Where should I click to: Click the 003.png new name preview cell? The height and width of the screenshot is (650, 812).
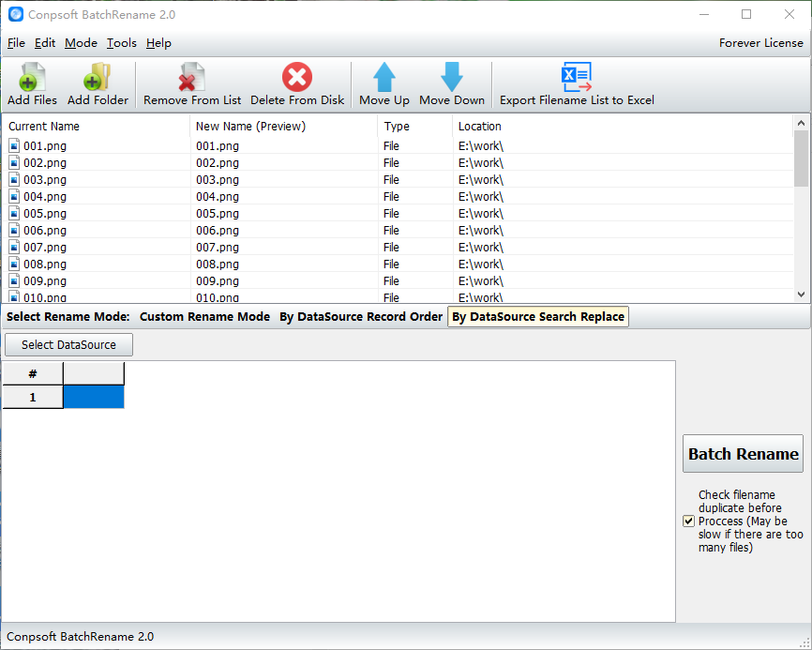click(218, 180)
